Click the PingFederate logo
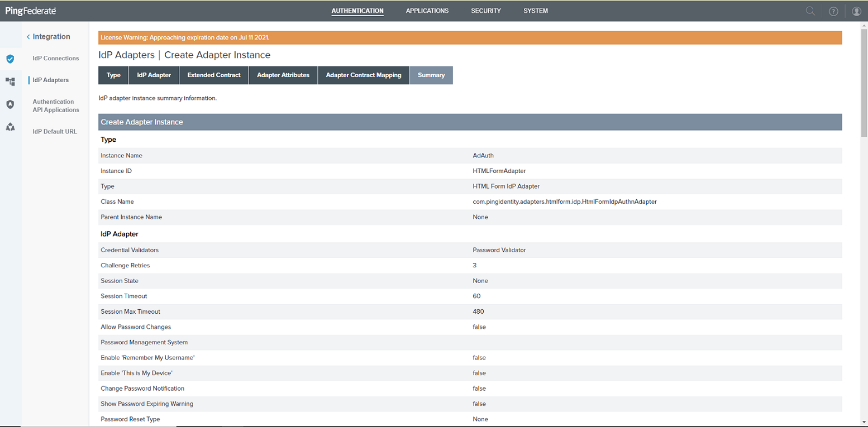 point(30,11)
